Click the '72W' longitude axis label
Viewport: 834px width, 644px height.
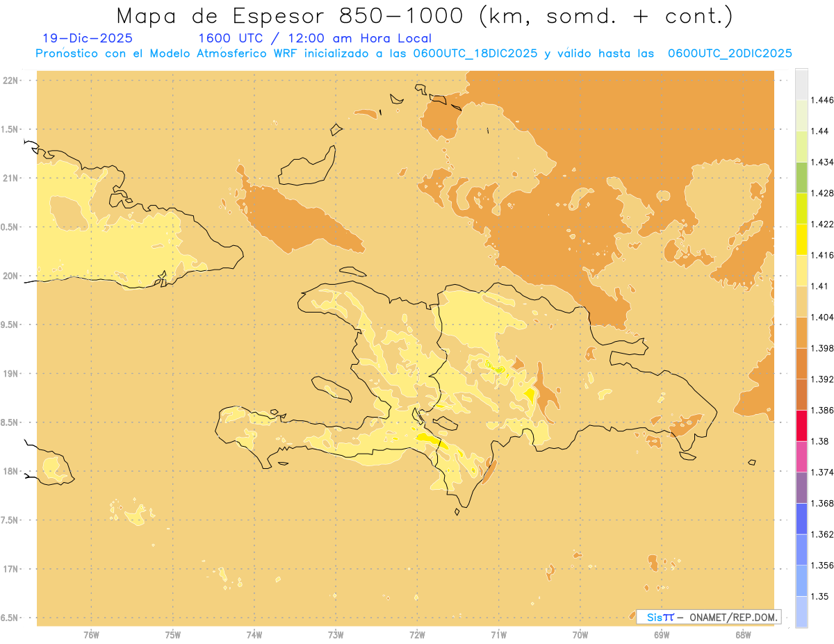[x=417, y=635]
